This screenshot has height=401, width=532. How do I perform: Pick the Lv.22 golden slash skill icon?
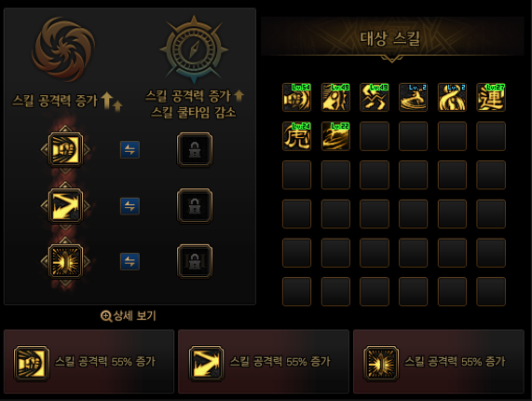point(335,136)
